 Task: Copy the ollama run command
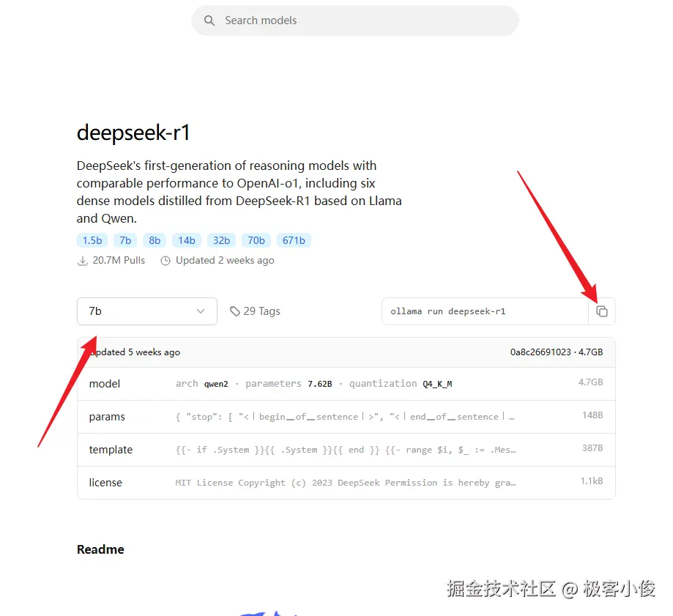click(x=602, y=311)
